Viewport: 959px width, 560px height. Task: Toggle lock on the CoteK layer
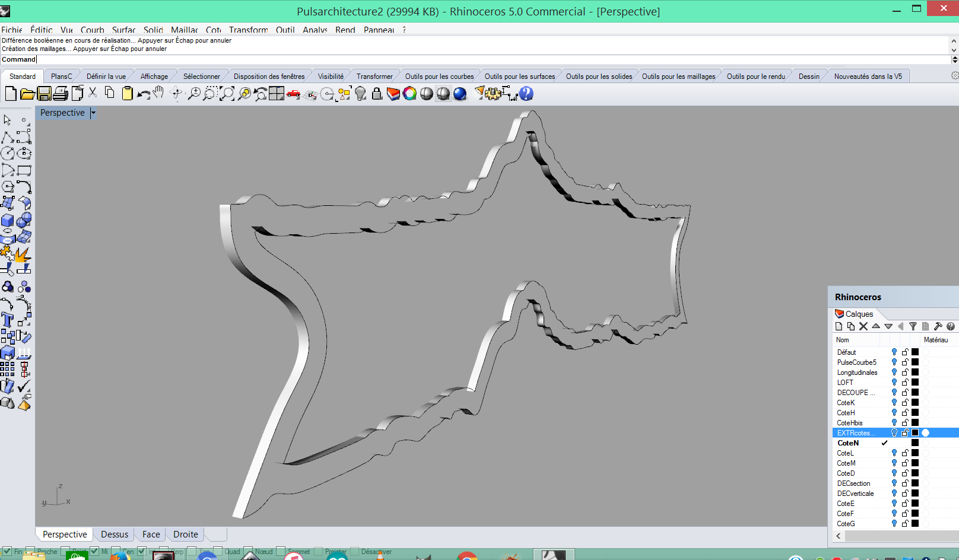(x=905, y=403)
